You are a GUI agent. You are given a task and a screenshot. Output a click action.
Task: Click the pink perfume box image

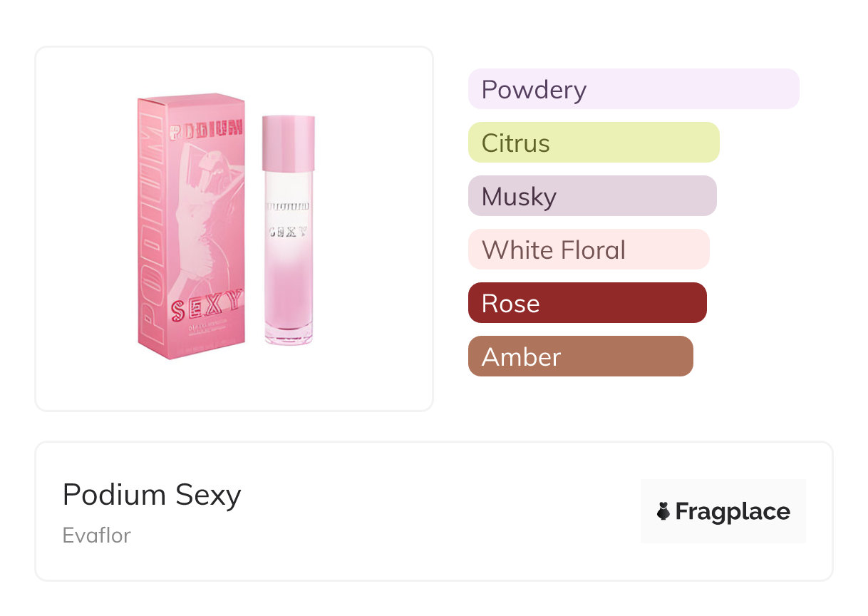[x=191, y=228]
